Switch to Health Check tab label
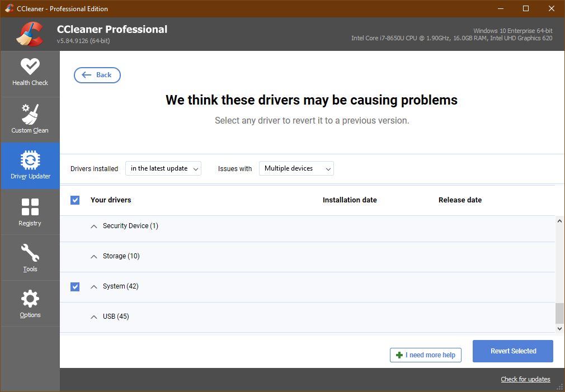This screenshot has width=565, height=392. (x=30, y=83)
